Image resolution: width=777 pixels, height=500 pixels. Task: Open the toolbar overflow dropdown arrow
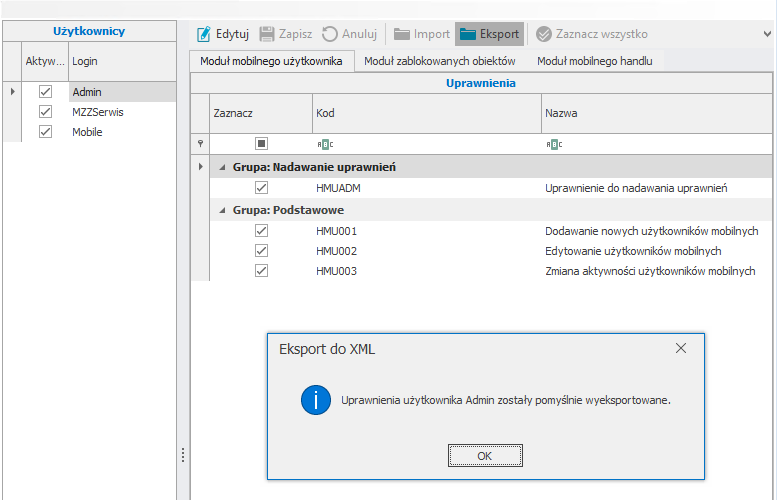click(766, 34)
